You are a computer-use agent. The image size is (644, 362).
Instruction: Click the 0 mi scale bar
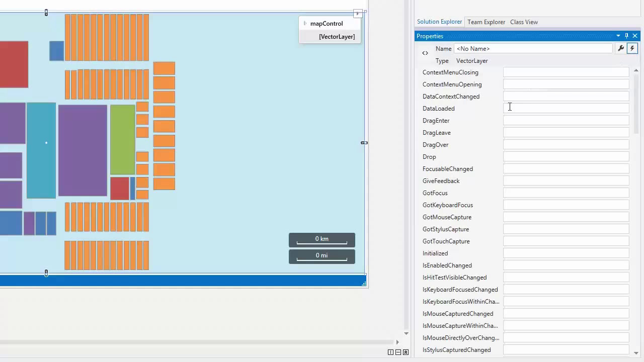[322, 256]
